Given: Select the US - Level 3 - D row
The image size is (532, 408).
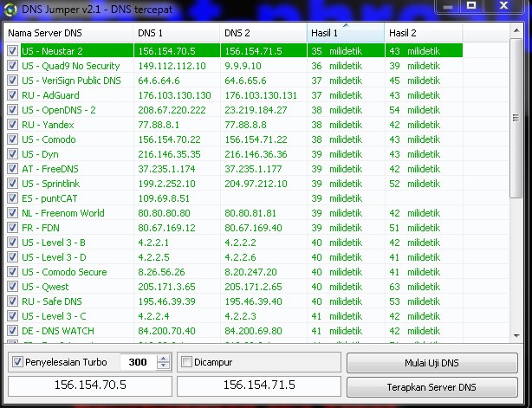Looking at the screenshot, I should pos(233,257).
